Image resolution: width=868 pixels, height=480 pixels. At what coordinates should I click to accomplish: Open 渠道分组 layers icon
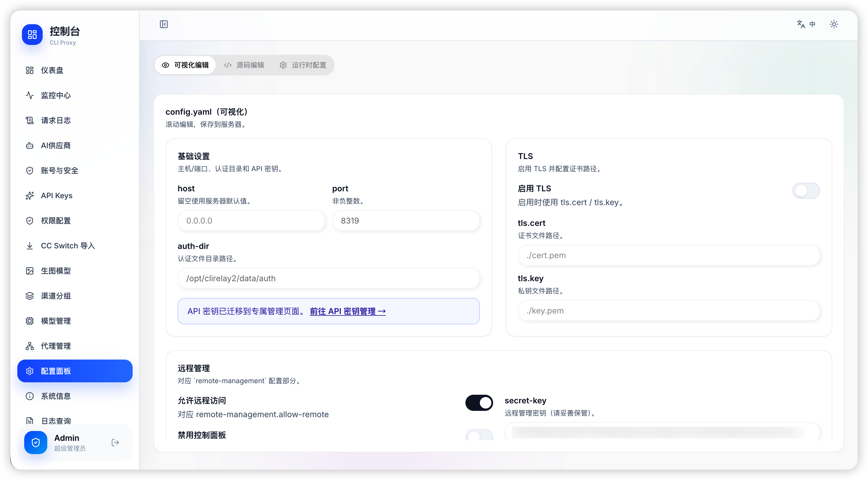[30, 296]
